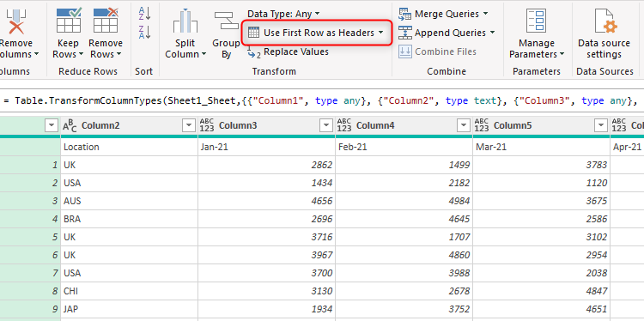Image resolution: width=644 pixels, height=321 pixels.
Task: Select the Column5 header
Action: 513,125
